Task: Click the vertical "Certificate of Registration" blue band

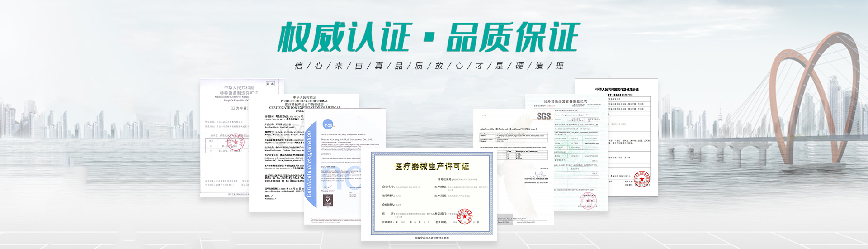Action: point(309,164)
